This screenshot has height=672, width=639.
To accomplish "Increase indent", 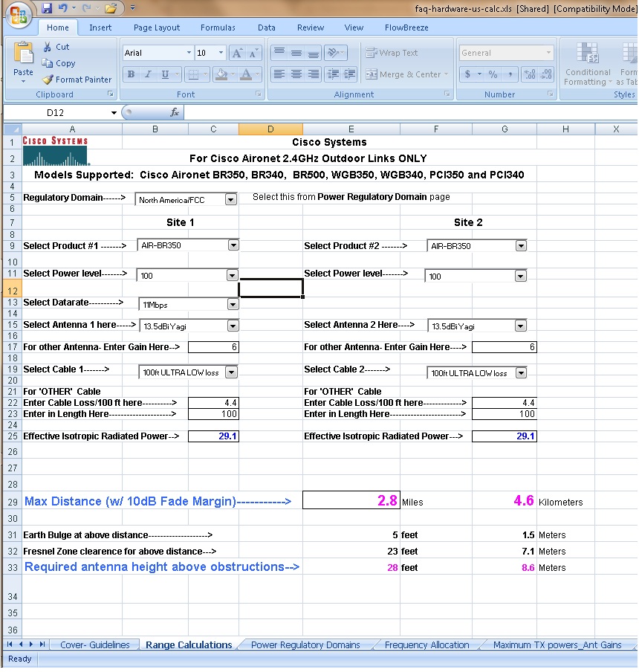I will tap(349, 74).
